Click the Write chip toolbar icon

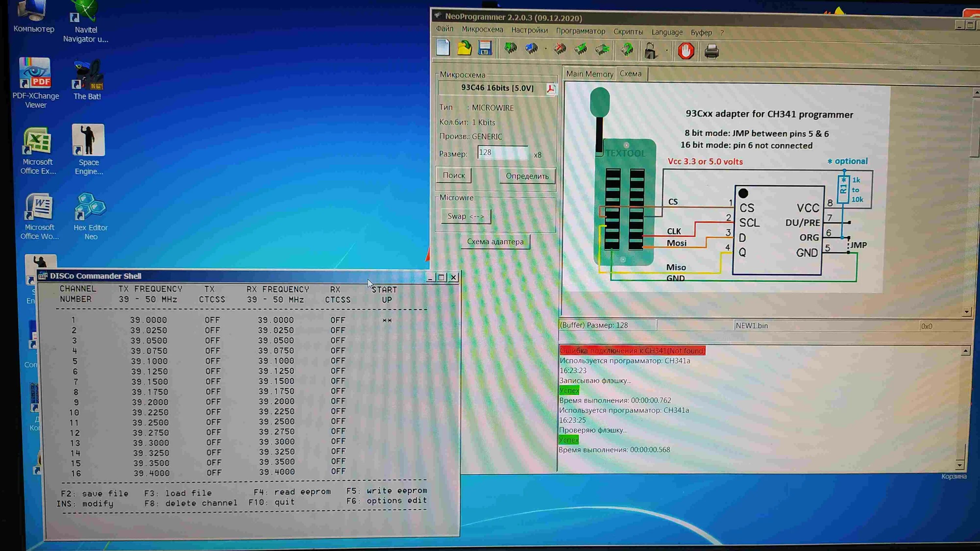pyautogui.click(x=531, y=49)
